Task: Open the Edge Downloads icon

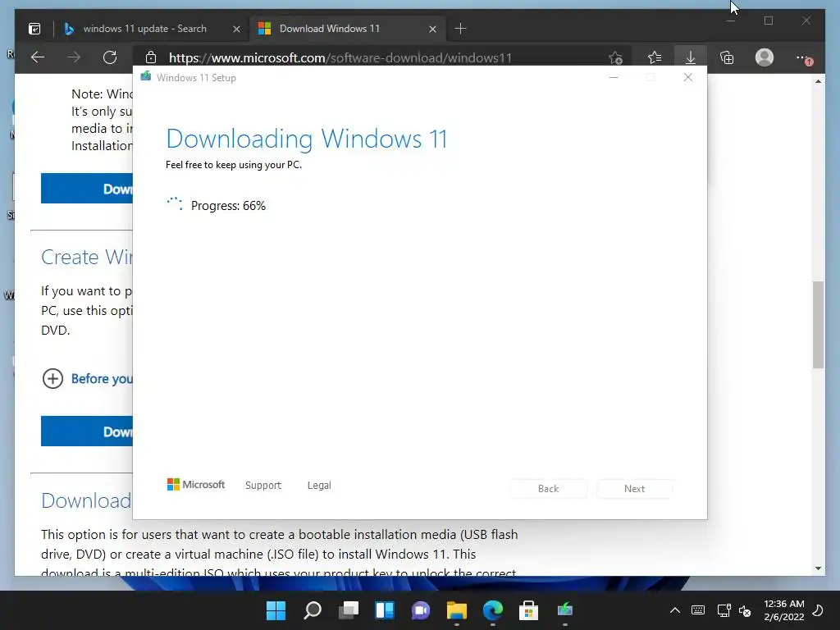Action: point(691,57)
